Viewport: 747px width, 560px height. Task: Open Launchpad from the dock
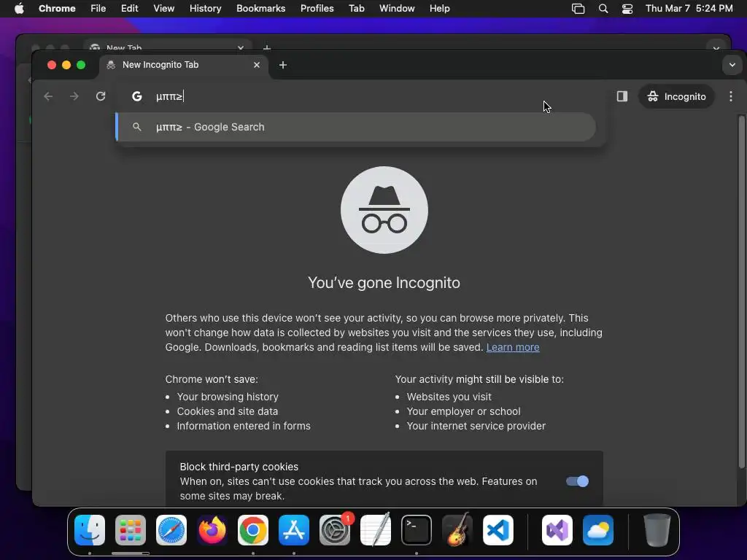tap(131, 530)
